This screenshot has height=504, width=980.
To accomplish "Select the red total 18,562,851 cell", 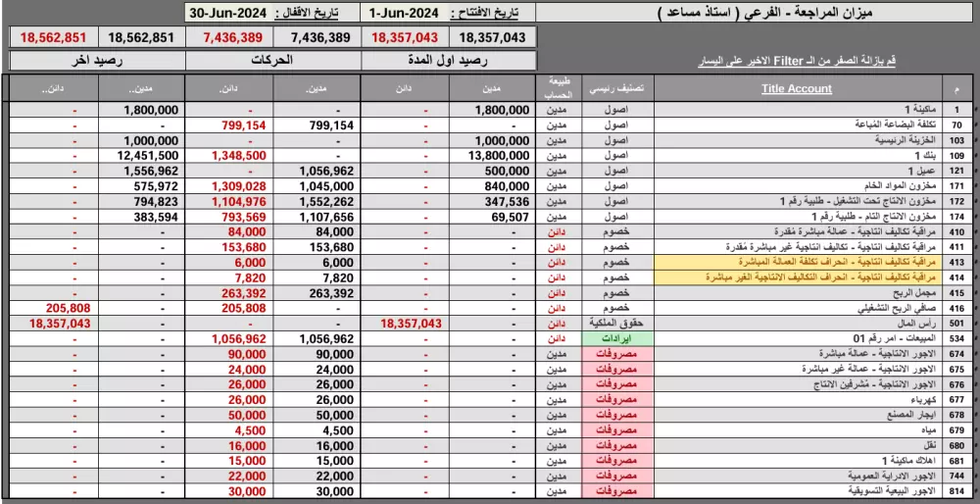I will (54, 37).
